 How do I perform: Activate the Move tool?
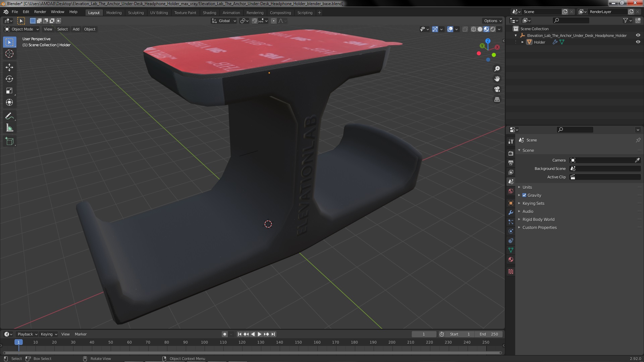coord(9,67)
